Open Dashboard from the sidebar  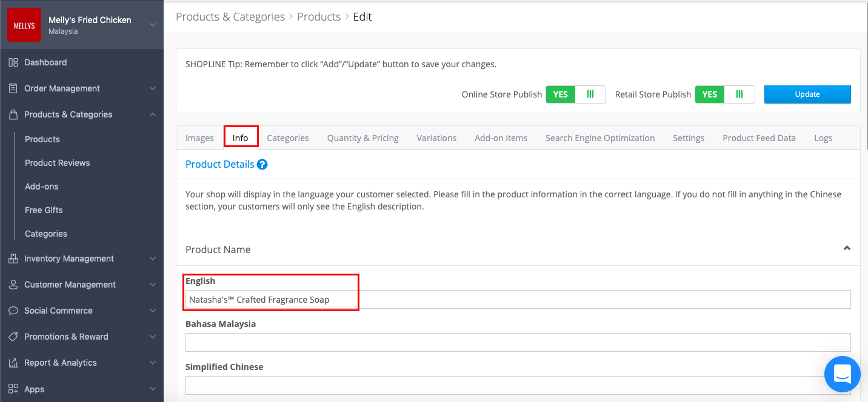point(45,62)
